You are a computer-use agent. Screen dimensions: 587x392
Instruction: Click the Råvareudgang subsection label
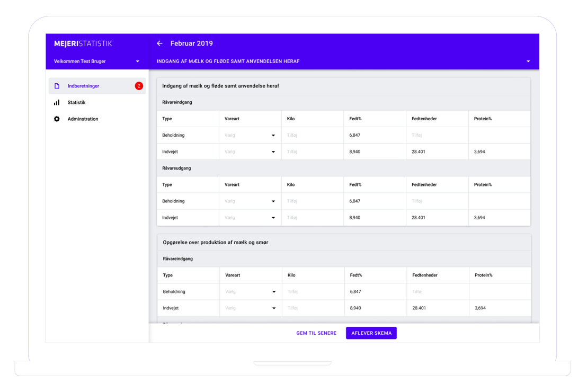177,168
